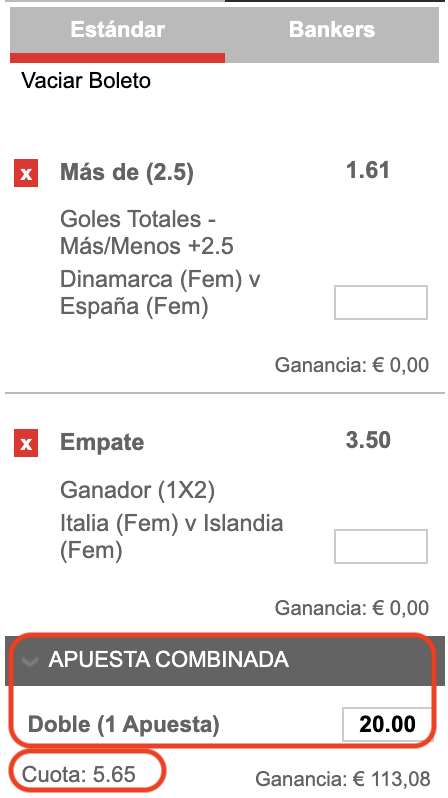Collapse the Apuesta Combinada chevron

pyautogui.click(x=31, y=661)
